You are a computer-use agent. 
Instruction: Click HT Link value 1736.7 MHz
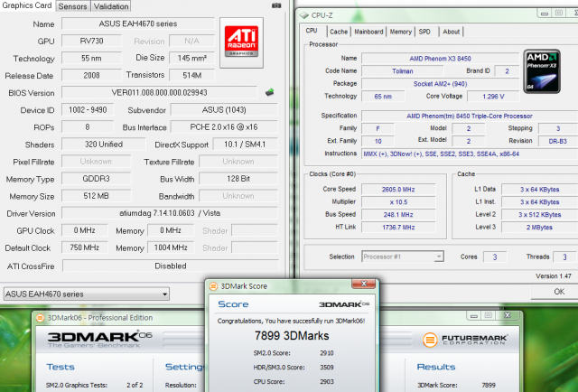[x=398, y=227]
